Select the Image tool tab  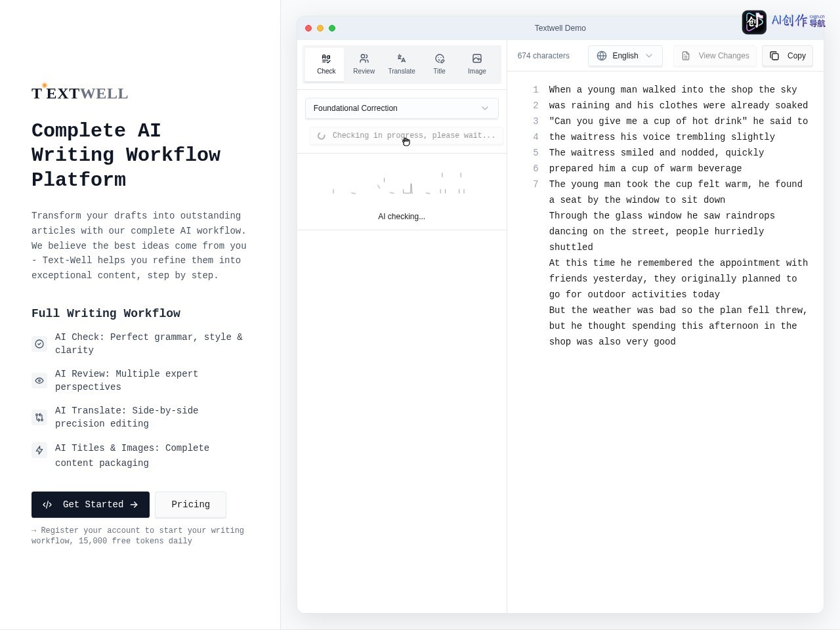click(x=477, y=64)
